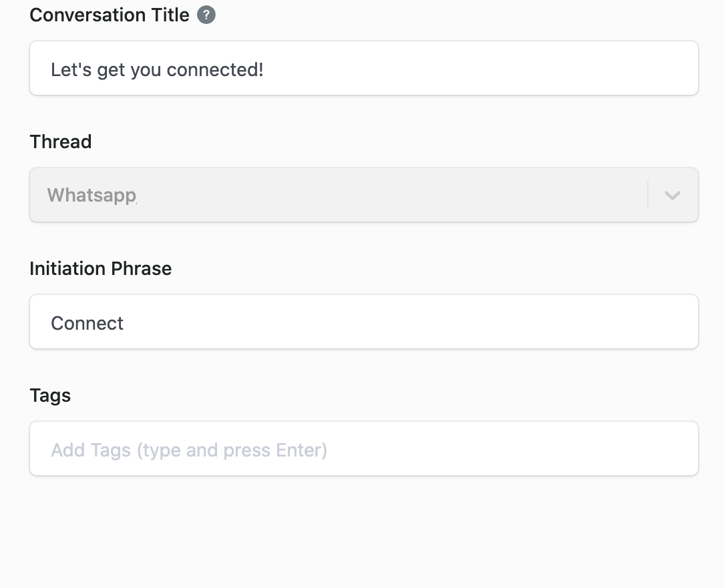
Task: Select the Whatsapp thread combo box
Action: (364, 195)
